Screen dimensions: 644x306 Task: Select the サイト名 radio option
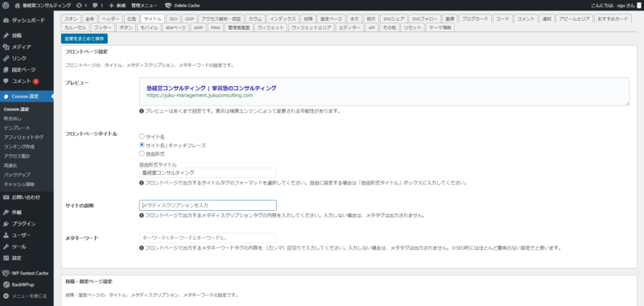[142, 136]
